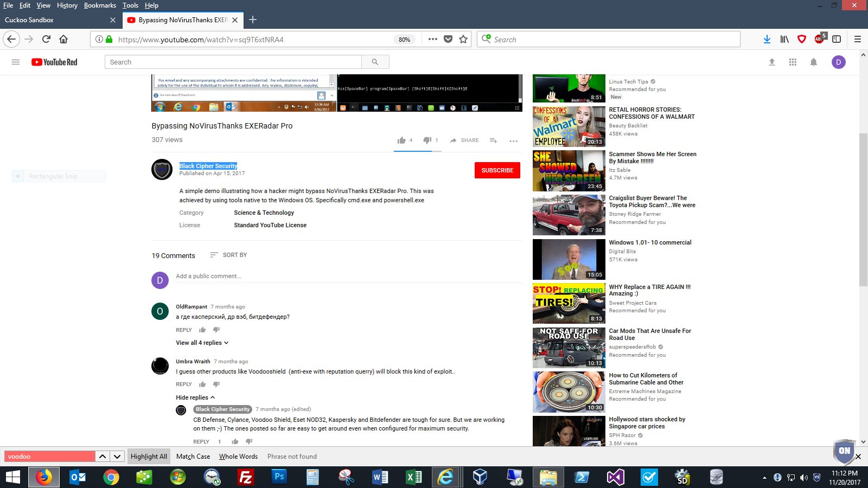Toggle the ON shield badge
868x488 pixels.
pyautogui.click(x=844, y=451)
